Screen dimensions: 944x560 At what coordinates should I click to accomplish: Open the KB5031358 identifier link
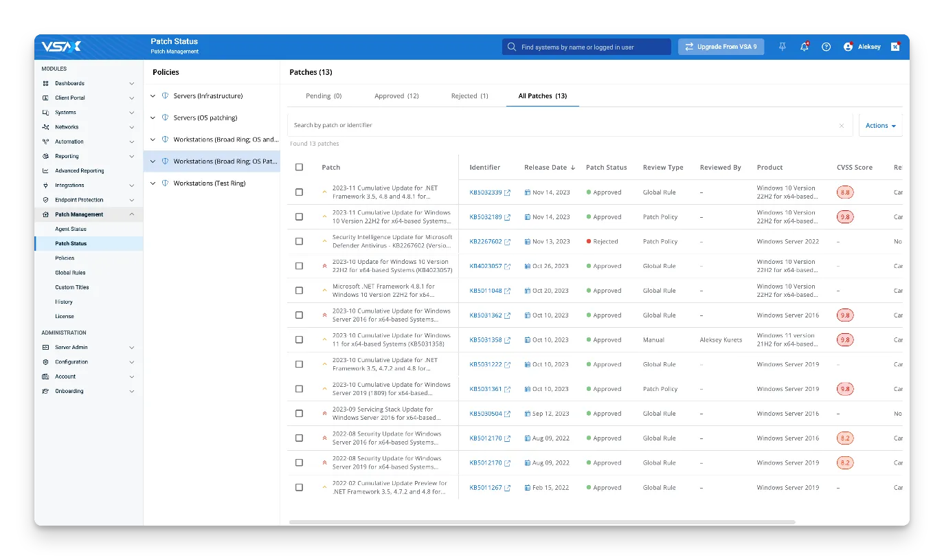tap(485, 340)
